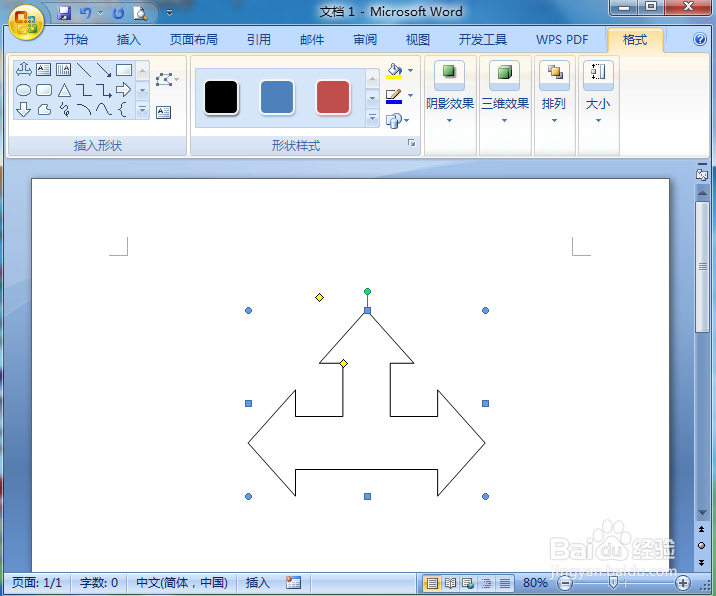The image size is (716, 596).
Task: Select the curve shape
Action: pos(104,110)
